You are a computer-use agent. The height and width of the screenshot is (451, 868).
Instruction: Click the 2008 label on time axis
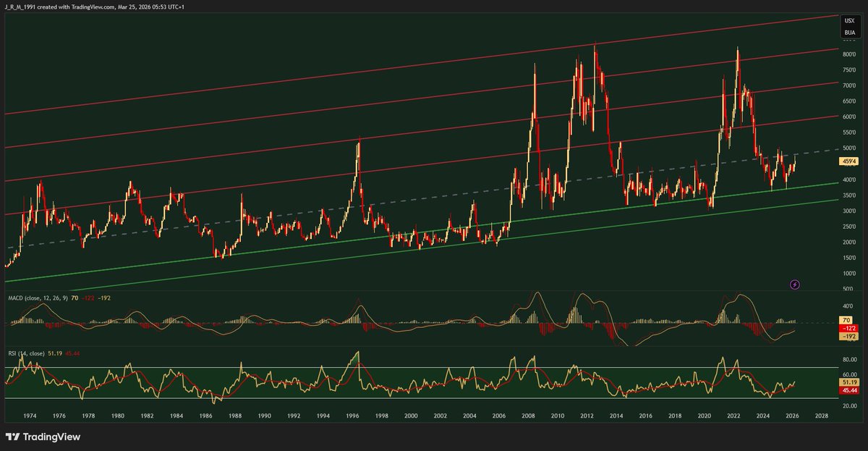click(x=528, y=417)
